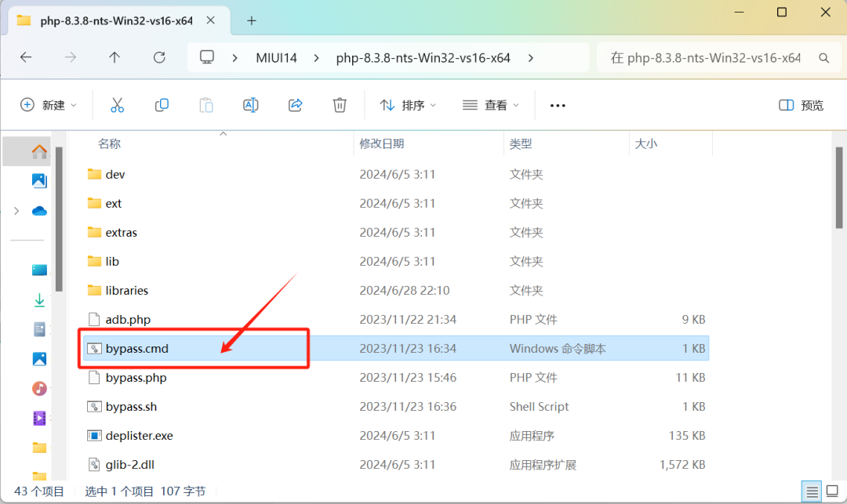Click the Rename icon in toolbar
This screenshot has height=504, width=847.
[x=251, y=105]
